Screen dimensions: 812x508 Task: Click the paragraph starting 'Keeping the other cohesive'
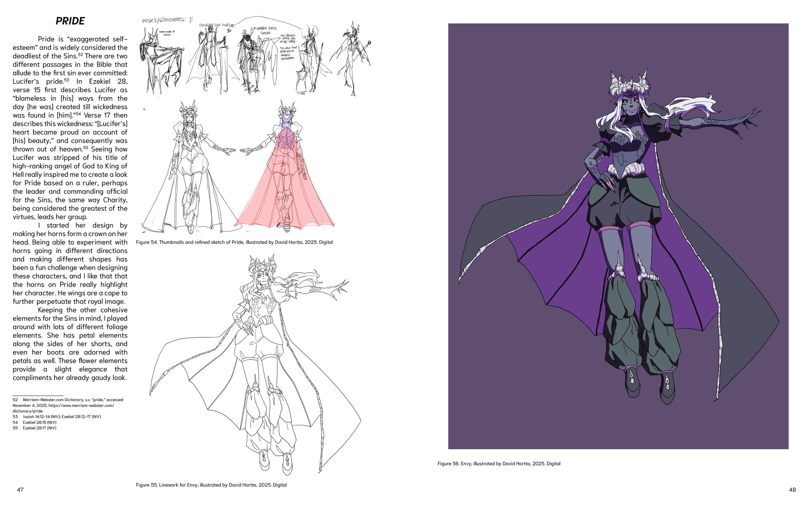(x=70, y=344)
